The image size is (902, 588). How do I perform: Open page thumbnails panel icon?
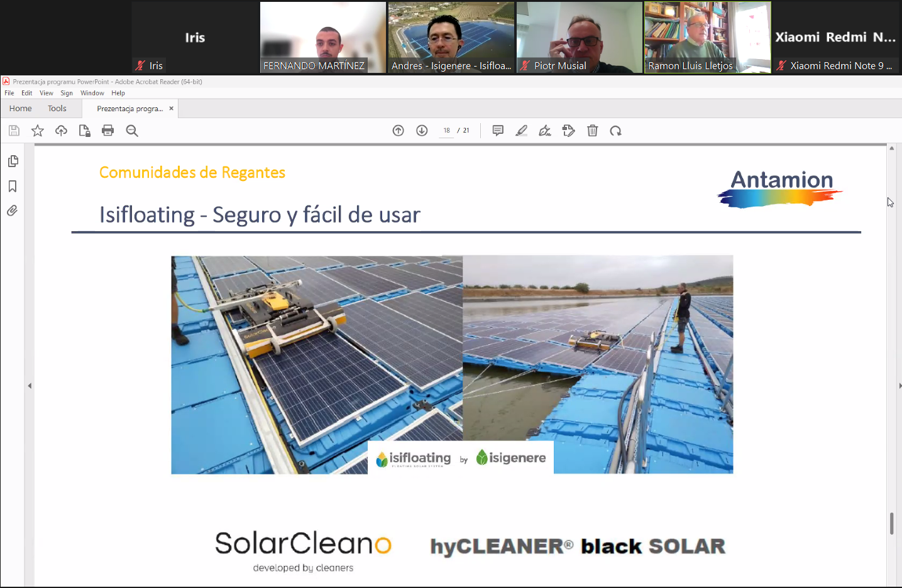(13, 161)
